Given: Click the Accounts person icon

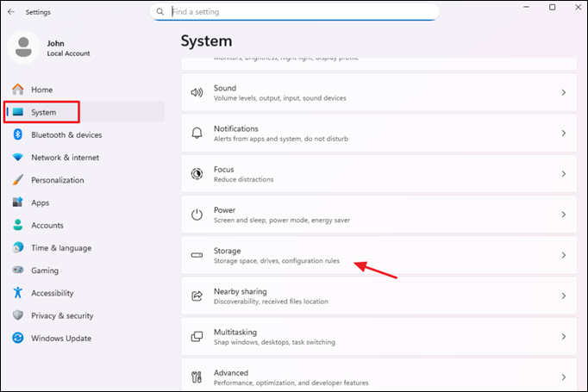Looking at the screenshot, I should (x=17, y=225).
